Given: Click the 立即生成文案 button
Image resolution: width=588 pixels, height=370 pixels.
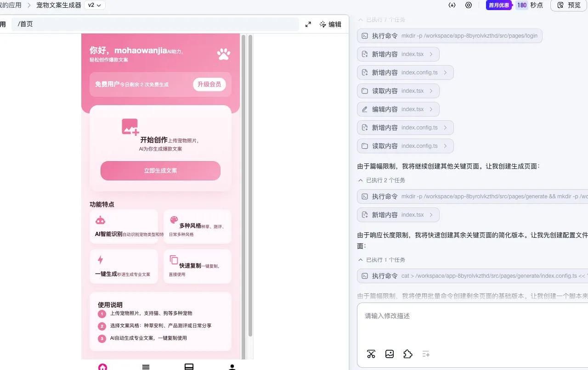Looking at the screenshot, I should click(160, 171).
